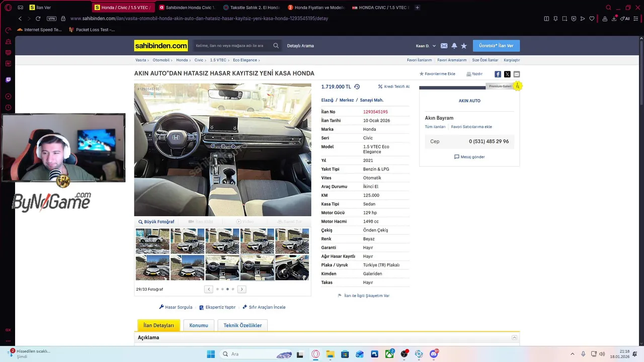Image resolution: width=644 pixels, height=362 pixels.
Task: Switch to Sahibinden Honda Civic browser tab
Action: 187,8
